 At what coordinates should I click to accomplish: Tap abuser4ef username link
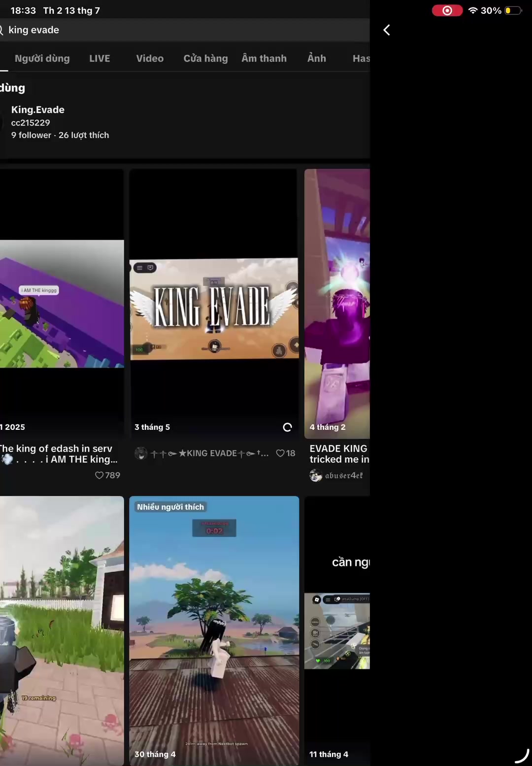344,475
